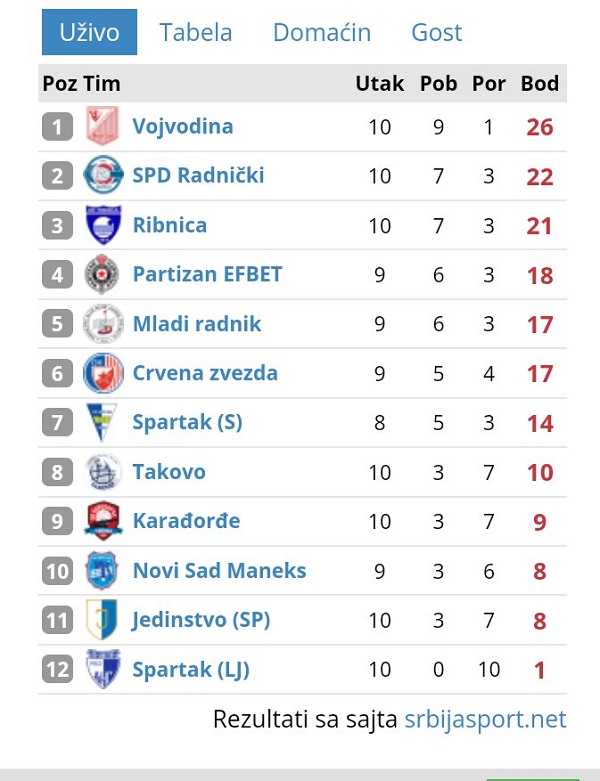Open the srbijasport.net source link
Viewport: 600px width, 781px height.
485,719
